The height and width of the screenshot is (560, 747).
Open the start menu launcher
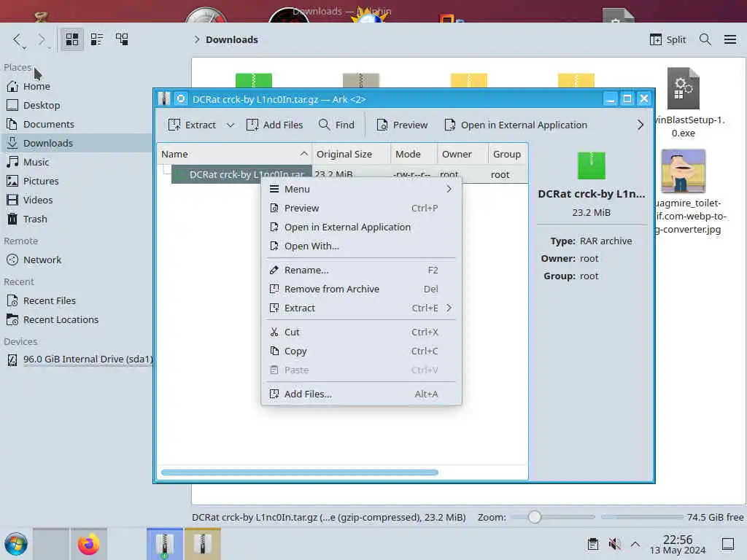16,544
